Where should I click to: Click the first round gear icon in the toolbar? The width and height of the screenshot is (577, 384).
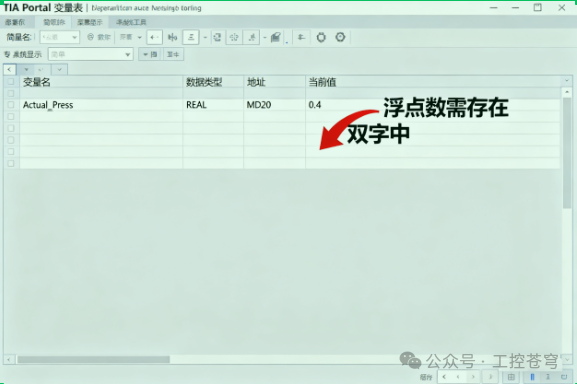(321, 37)
